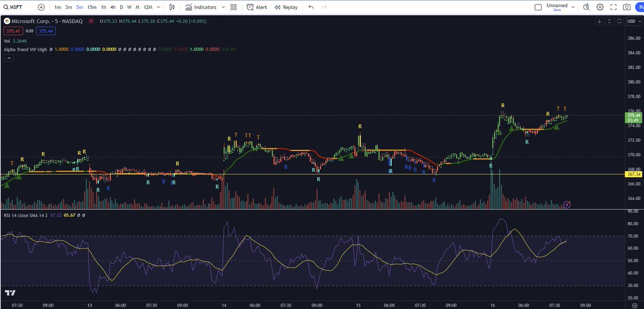
Task: Undo the last chart action
Action: click(311, 8)
